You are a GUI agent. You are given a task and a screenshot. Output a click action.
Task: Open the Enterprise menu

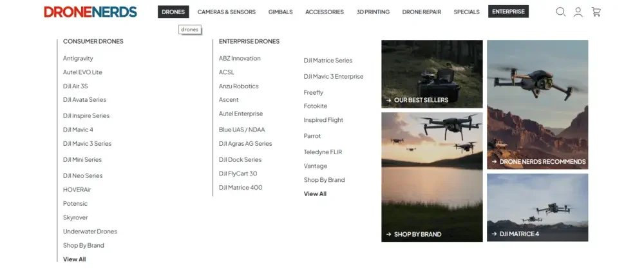[509, 12]
